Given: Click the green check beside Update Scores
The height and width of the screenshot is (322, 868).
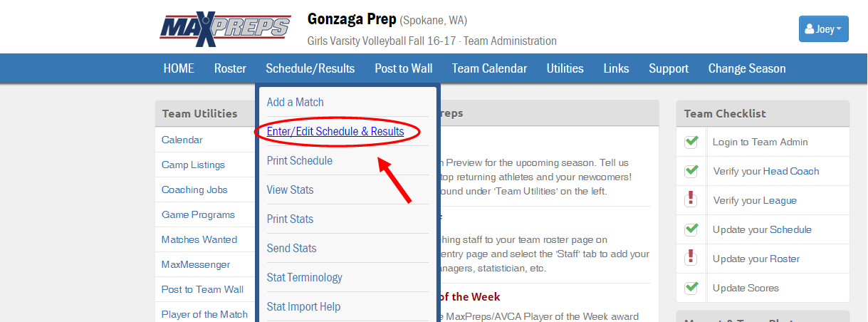Looking at the screenshot, I should coord(691,288).
